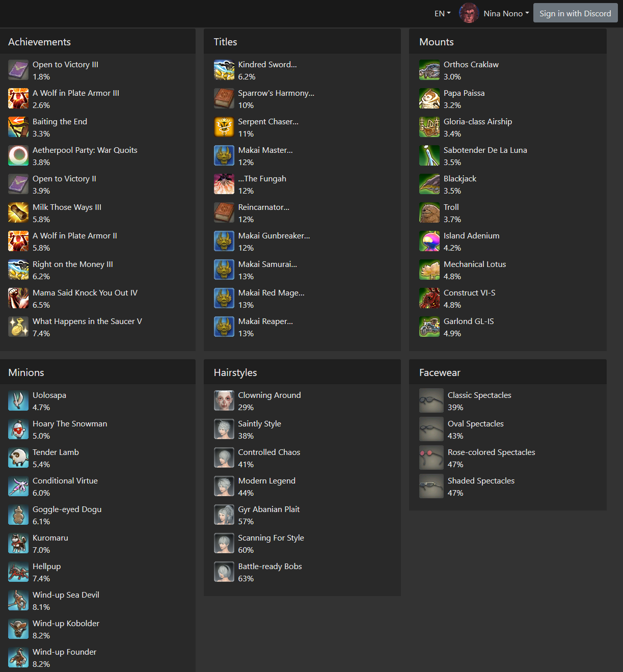This screenshot has width=623, height=672.
Task: Click the Mechanical Lotus mount name
Action: click(x=475, y=264)
